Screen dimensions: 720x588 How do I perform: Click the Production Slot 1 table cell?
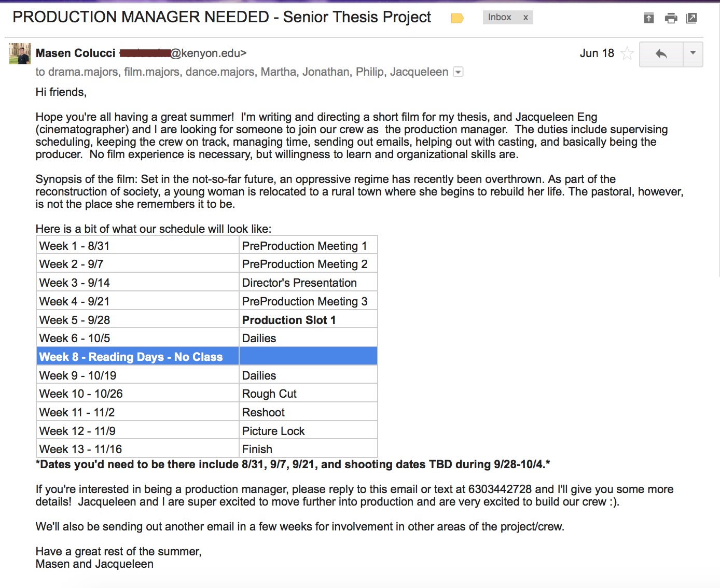pyautogui.click(x=289, y=320)
